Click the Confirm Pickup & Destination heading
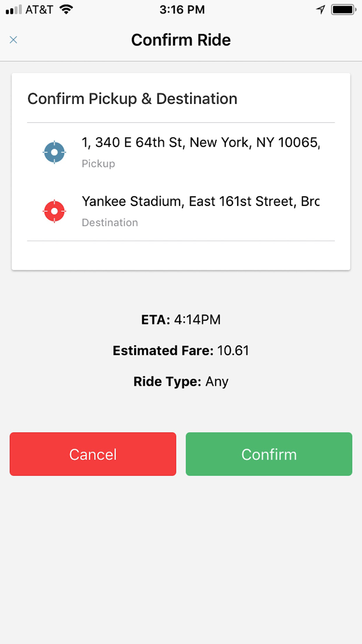362x644 pixels. click(133, 98)
